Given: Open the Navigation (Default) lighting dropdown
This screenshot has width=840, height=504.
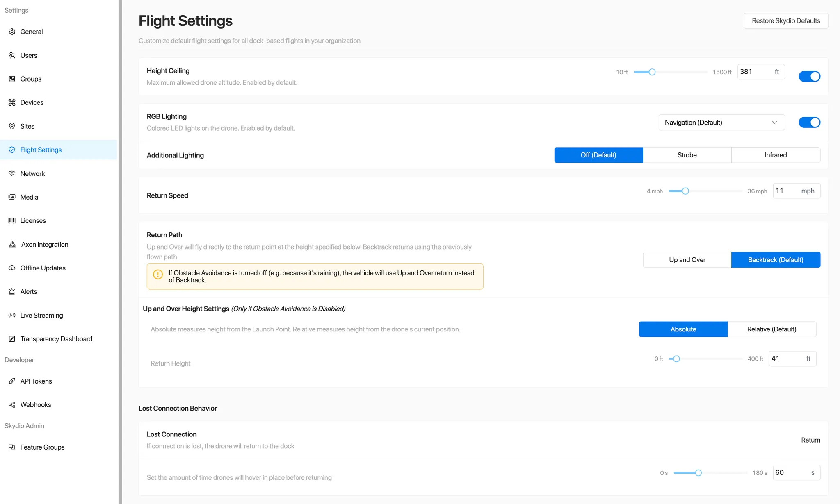Looking at the screenshot, I should pyautogui.click(x=721, y=123).
